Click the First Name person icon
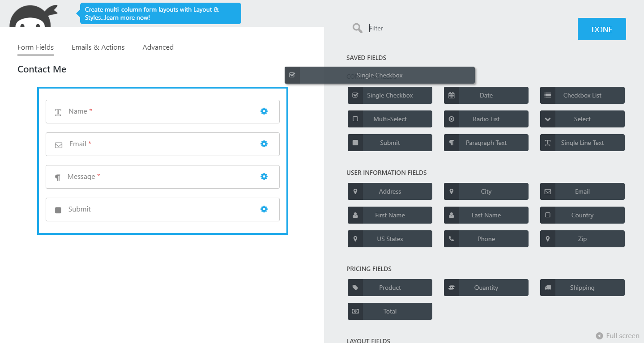The image size is (644, 343). click(x=355, y=215)
